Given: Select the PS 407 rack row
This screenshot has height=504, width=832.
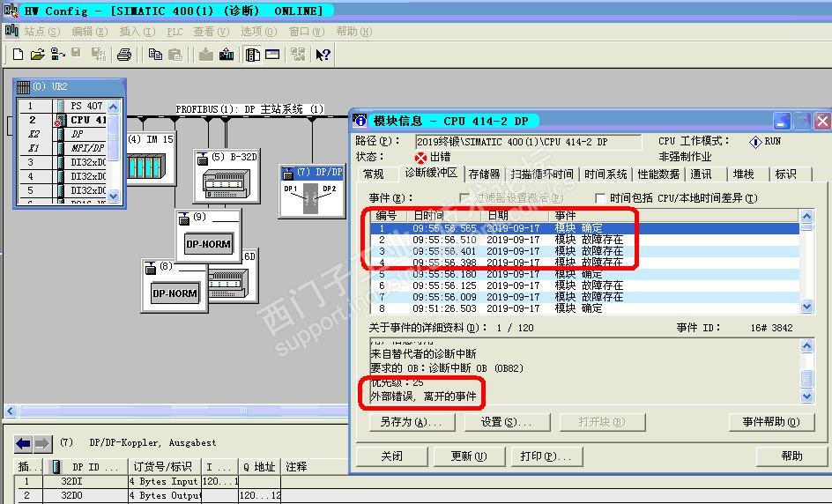Looking at the screenshot, I should click(63, 106).
